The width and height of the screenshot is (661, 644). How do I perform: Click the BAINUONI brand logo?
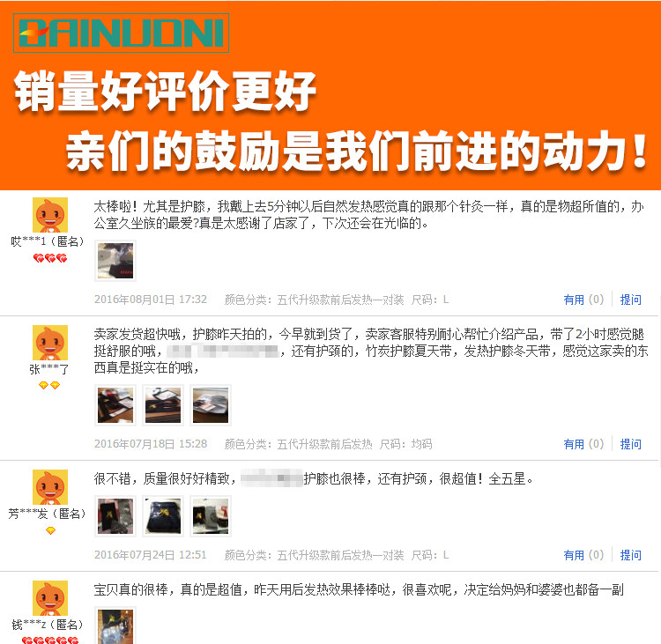121,33
